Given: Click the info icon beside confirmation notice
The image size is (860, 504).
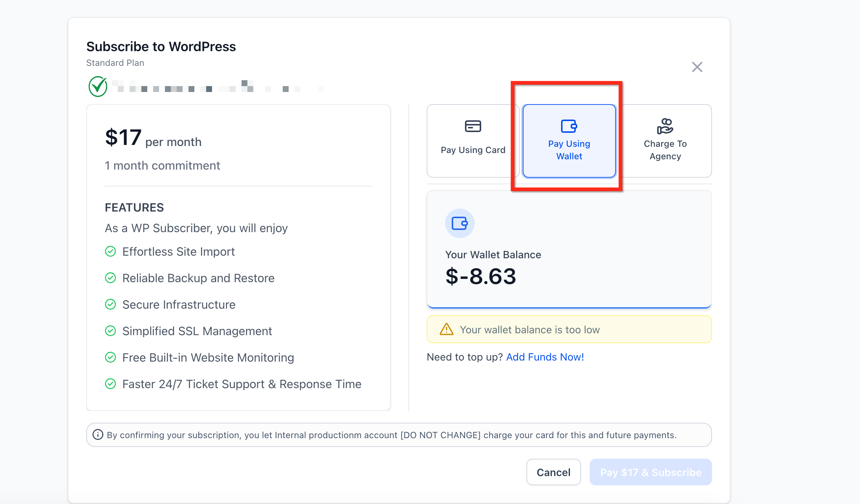Looking at the screenshot, I should (x=98, y=435).
